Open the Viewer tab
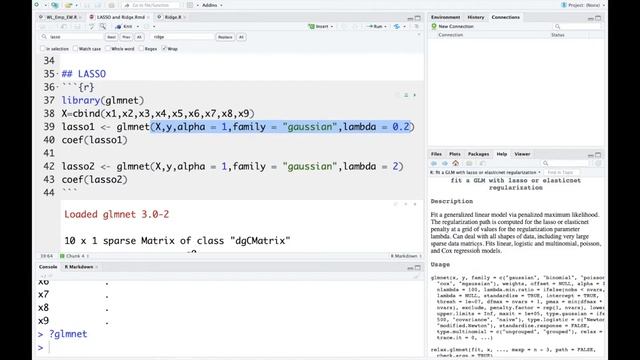 pyautogui.click(x=522, y=154)
